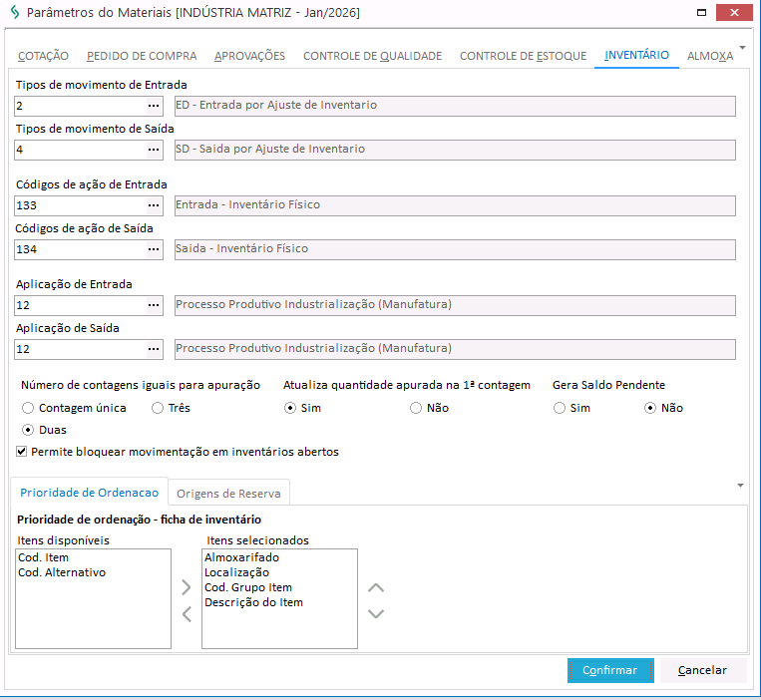
Task: Click Saida - Inventário Físico description field
Action: (x=455, y=249)
